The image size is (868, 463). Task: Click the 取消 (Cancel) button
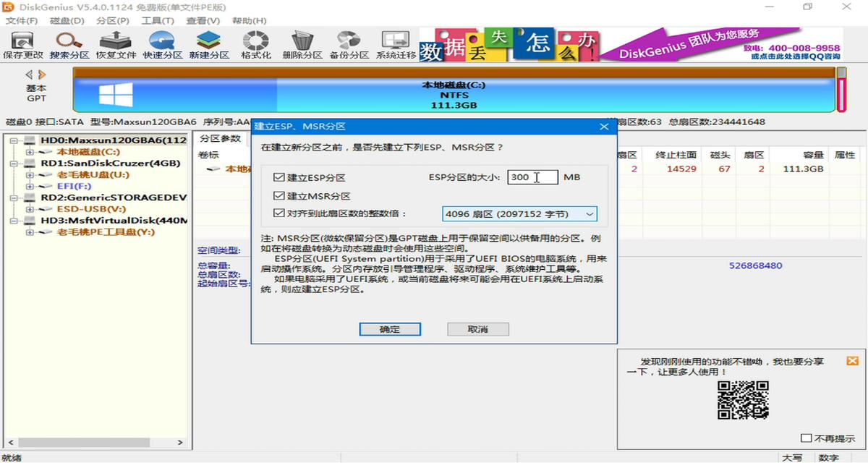pos(477,329)
